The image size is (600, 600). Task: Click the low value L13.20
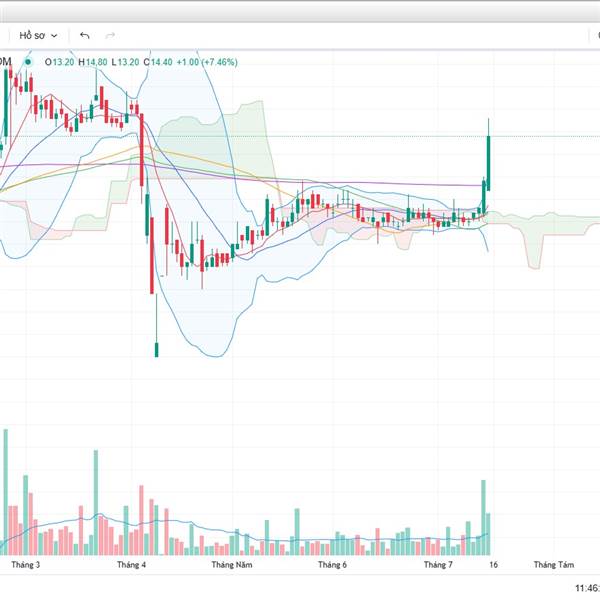pos(125,62)
